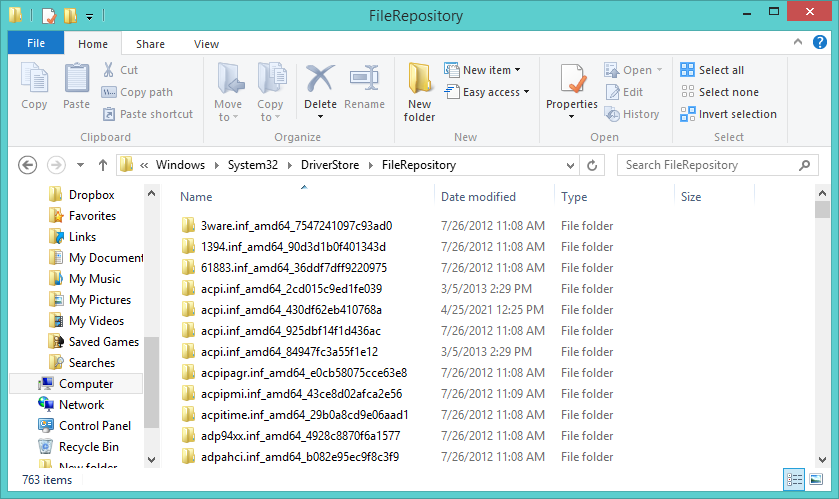Sort by the Name column header

(x=196, y=197)
